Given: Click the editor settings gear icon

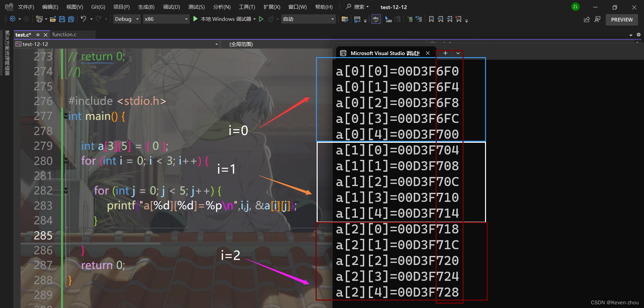Looking at the screenshot, I should [639, 35].
